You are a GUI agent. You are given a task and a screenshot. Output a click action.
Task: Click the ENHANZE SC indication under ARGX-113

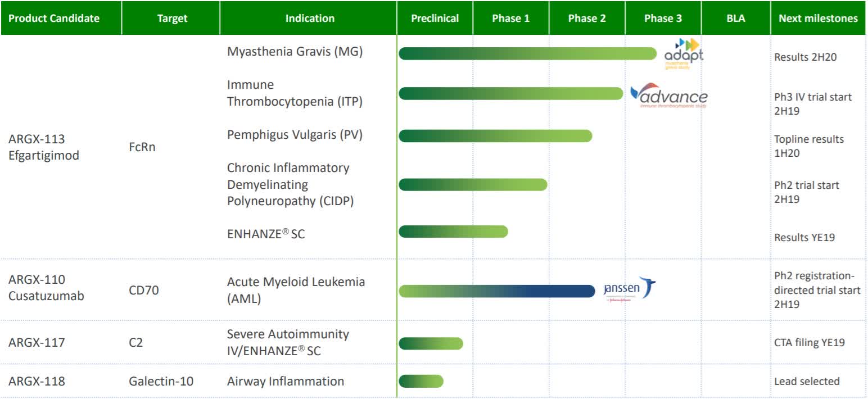266,234
